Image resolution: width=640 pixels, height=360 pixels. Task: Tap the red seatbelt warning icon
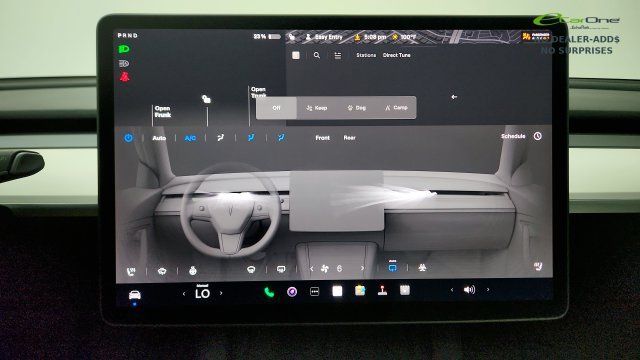coord(124,77)
